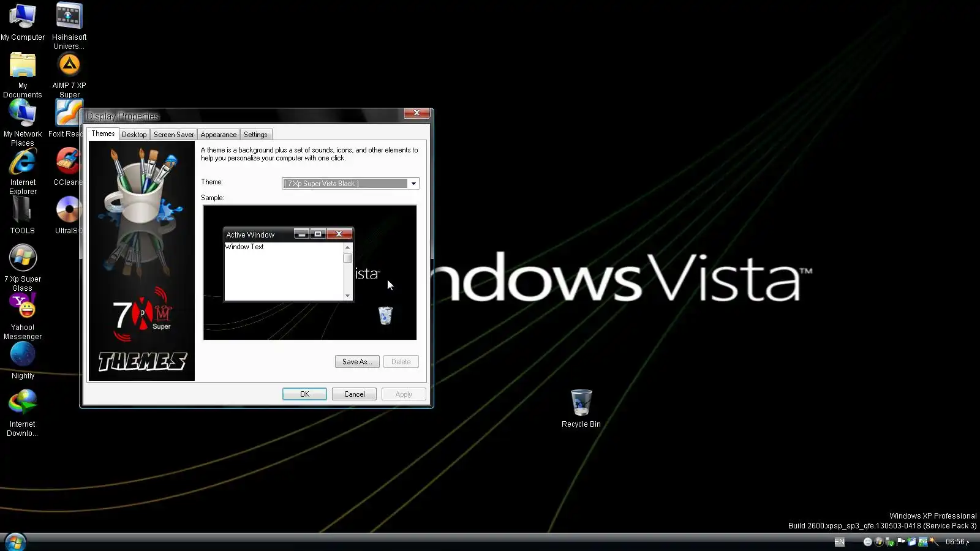
Task: Click 7 XP Super THEMES artwork panel
Action: [141, 261]
